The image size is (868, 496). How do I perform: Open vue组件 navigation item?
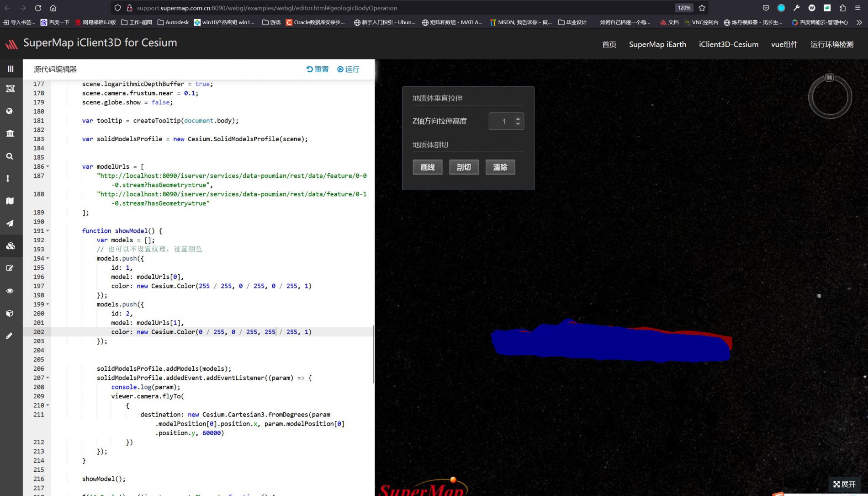point(784,44)
